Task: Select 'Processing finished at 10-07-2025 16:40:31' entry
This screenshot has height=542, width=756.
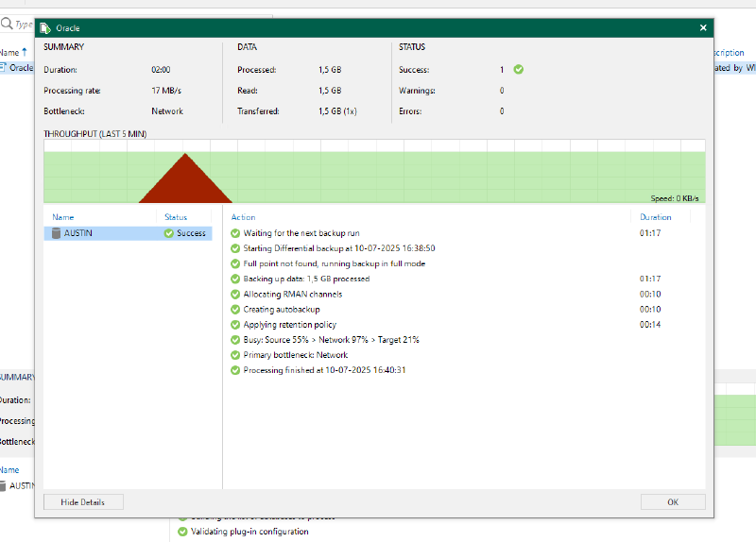Action: (324, 370)
